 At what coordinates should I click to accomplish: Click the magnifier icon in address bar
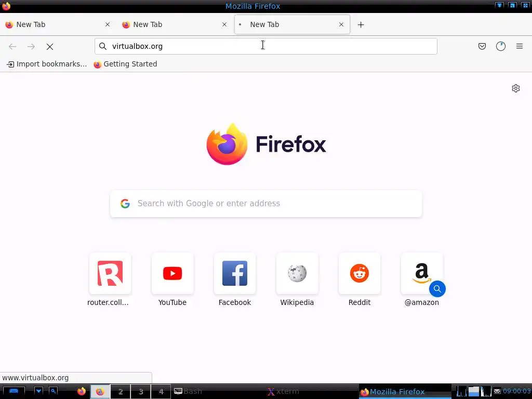point(103,46)
